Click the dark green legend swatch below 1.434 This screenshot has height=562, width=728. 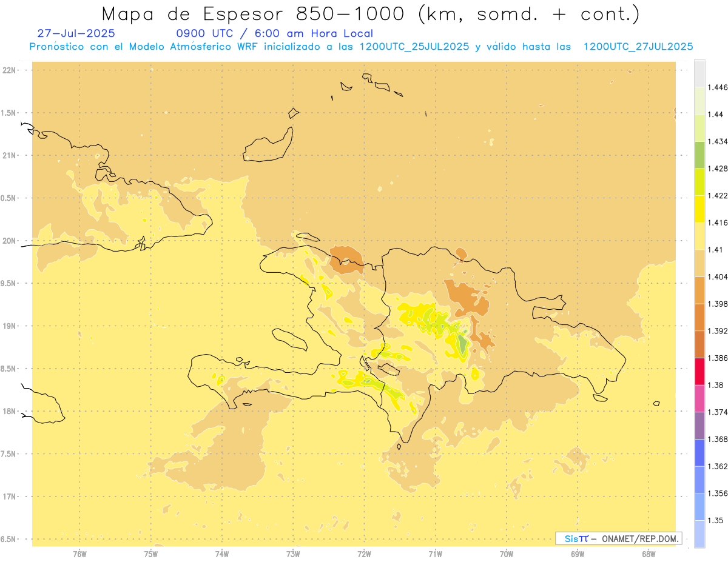699,155
